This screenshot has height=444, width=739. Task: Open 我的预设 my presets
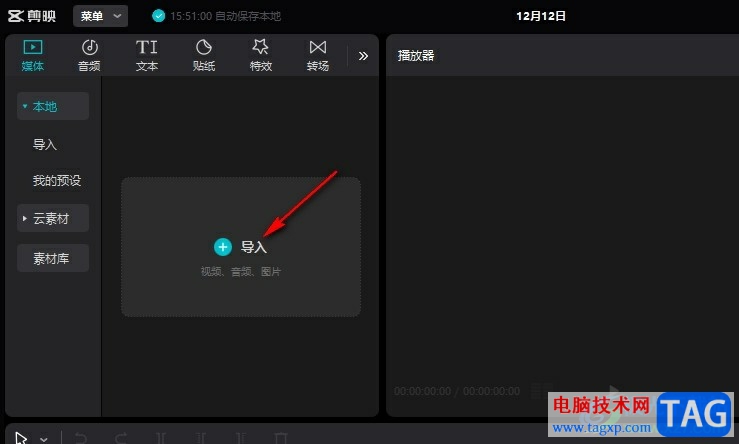tap(57, 180)
